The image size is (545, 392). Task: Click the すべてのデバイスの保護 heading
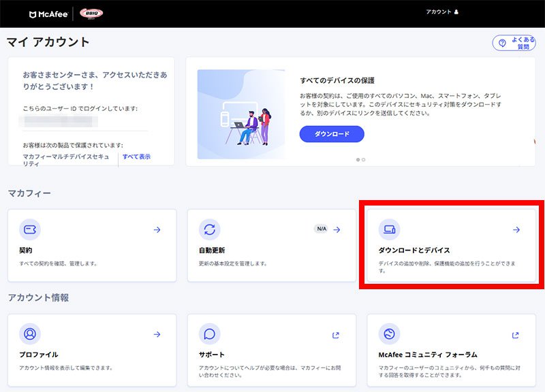click(x=337, y=80)
